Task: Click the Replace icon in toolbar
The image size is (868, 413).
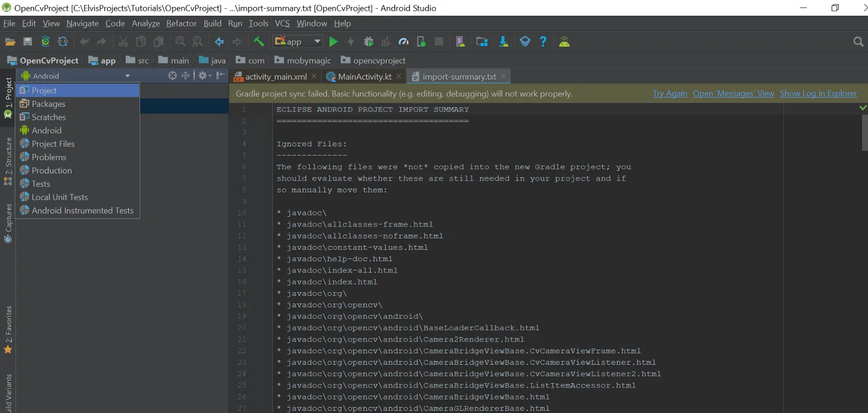Action: (x=198, y=42)
